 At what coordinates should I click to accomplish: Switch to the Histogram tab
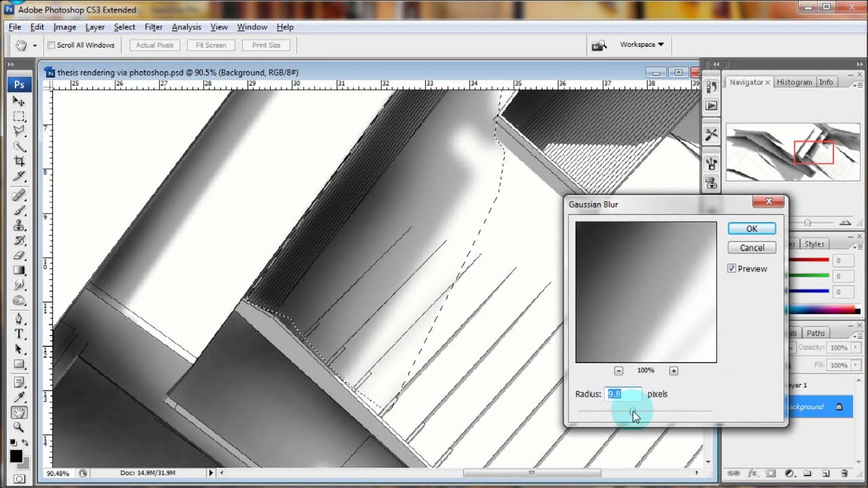pyautogui.click(x=794, y=82)
